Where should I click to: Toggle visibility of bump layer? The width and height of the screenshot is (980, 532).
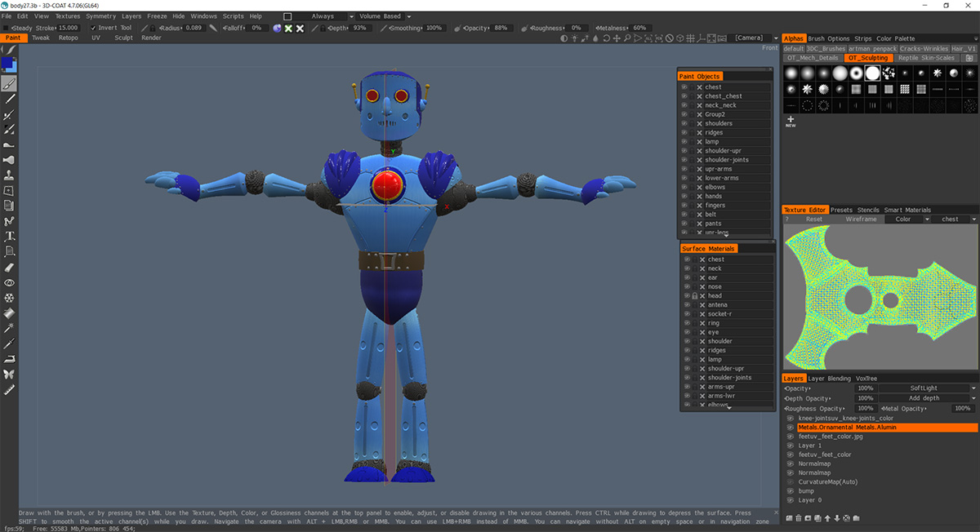[791, 491]
